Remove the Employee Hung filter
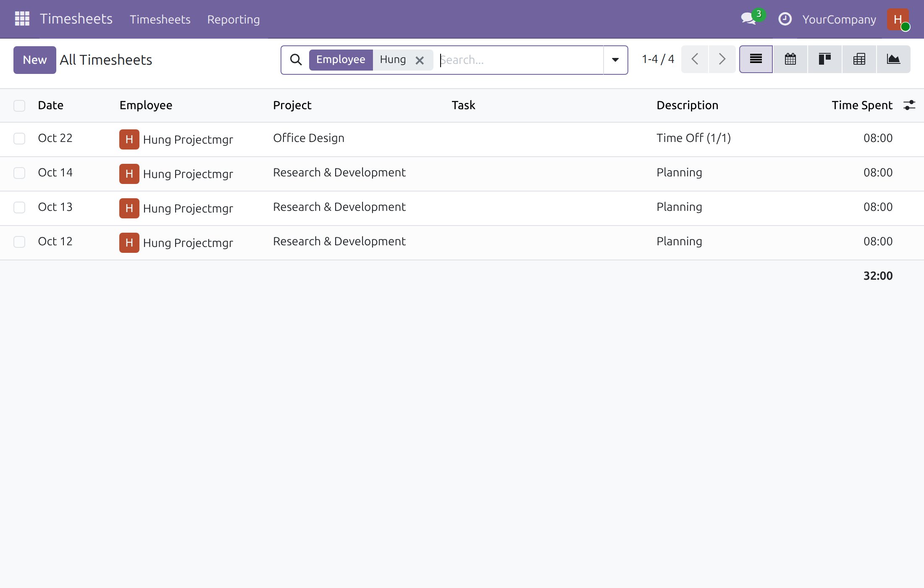This screenshot has height=588, width=924. coord(419,60)
